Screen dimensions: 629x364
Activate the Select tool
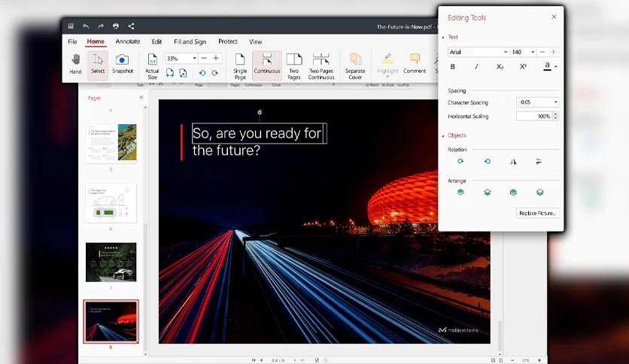pyautogui.click(x=98, y=64)
